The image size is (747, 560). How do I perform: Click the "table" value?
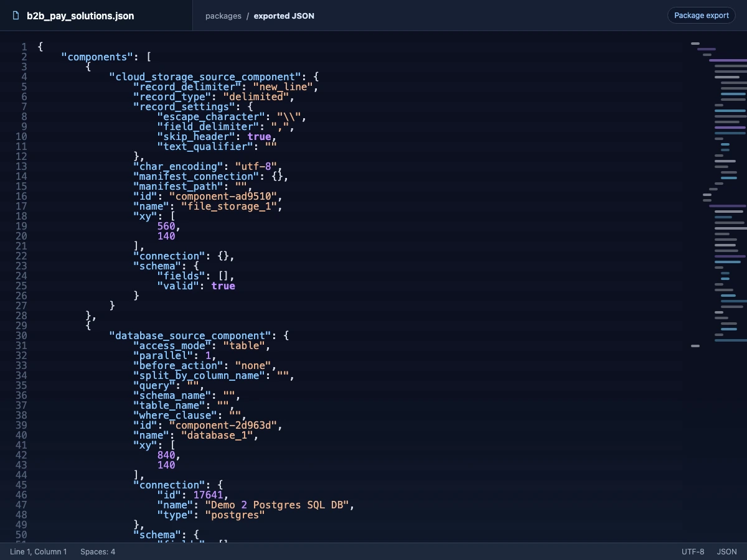tap(244, 345)
